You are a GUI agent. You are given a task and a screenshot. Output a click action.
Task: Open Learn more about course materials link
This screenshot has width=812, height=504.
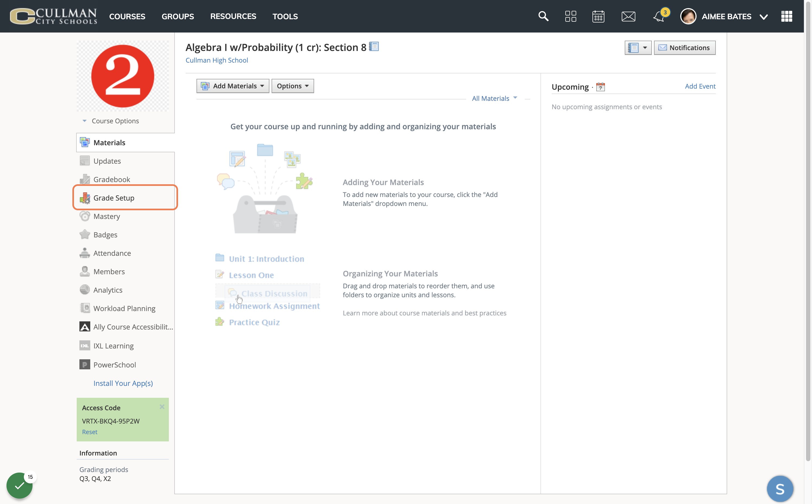click(424, 313)
